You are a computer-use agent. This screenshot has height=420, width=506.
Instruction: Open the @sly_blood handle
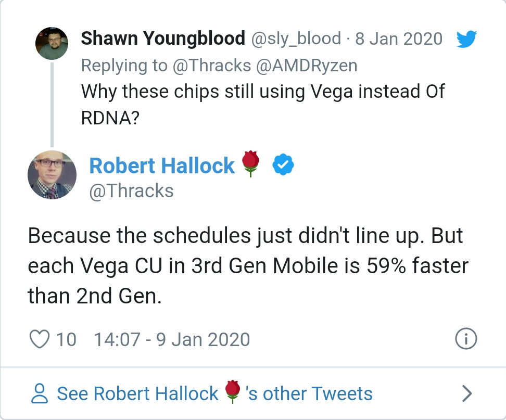296,39
